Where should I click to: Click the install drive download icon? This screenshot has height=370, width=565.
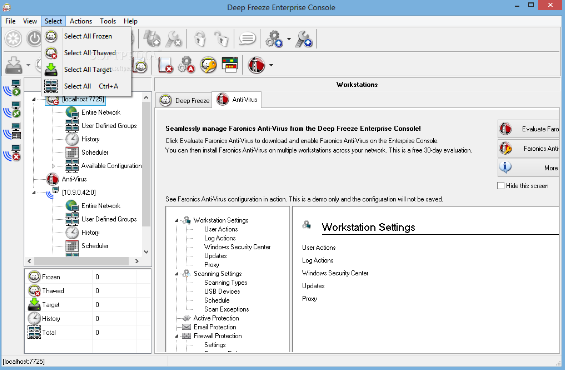point(14,65)
